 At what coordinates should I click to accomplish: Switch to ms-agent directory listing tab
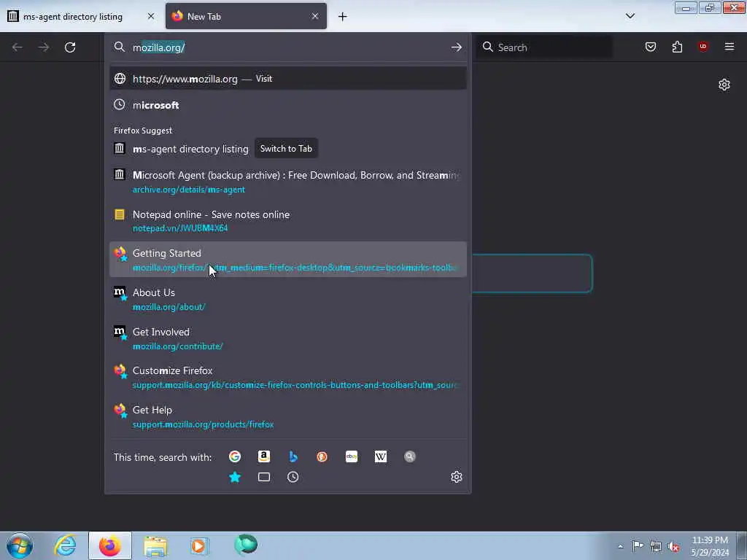coord(73,17)
